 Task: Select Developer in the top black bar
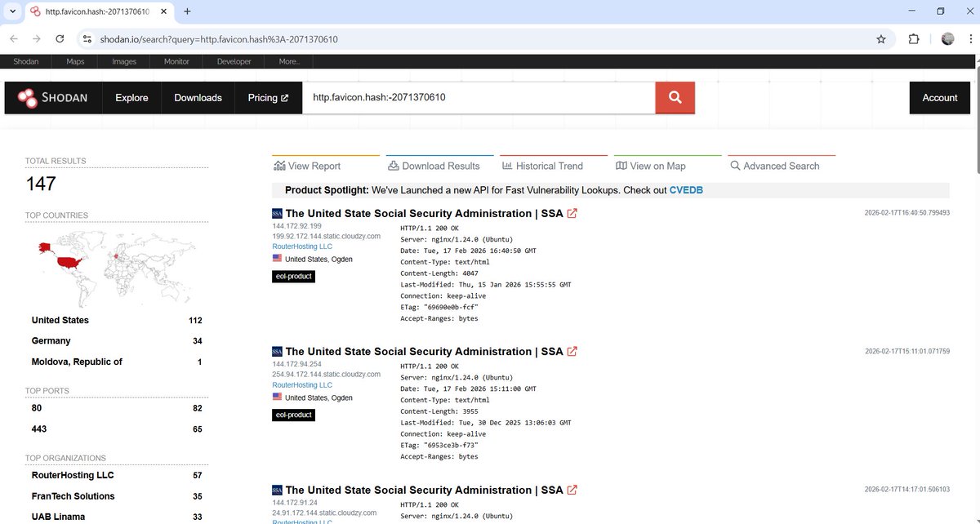tap(234, 61)
